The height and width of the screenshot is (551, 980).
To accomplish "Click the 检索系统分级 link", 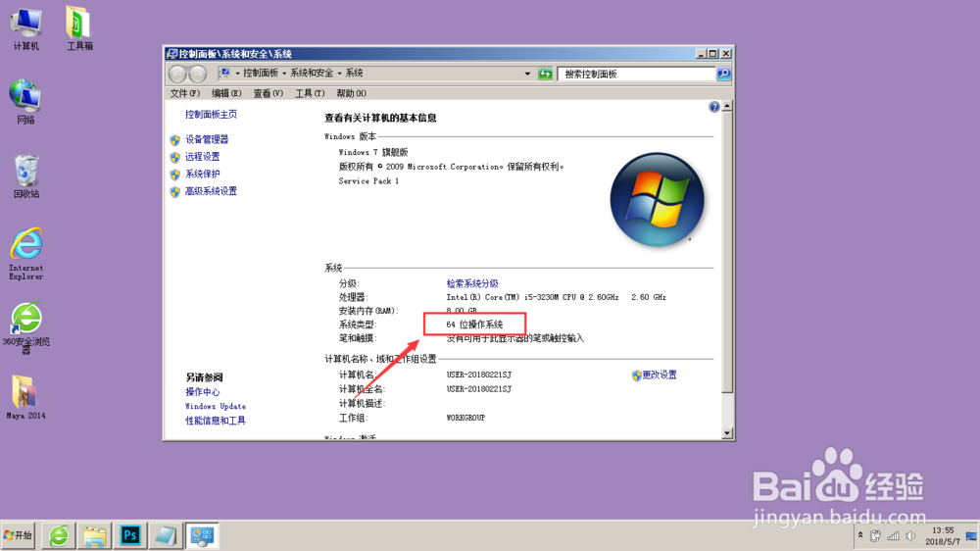I will [x=472, y=283].
